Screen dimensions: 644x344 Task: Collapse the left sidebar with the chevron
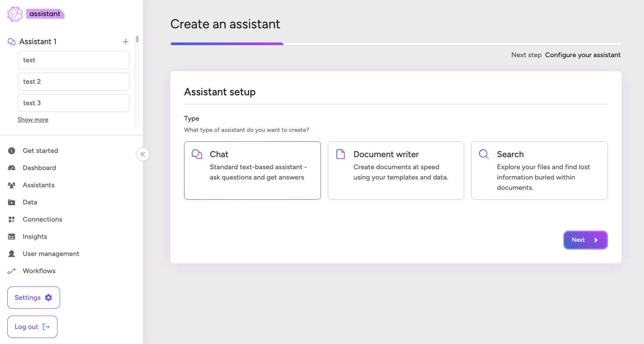[x=143, y=154]
